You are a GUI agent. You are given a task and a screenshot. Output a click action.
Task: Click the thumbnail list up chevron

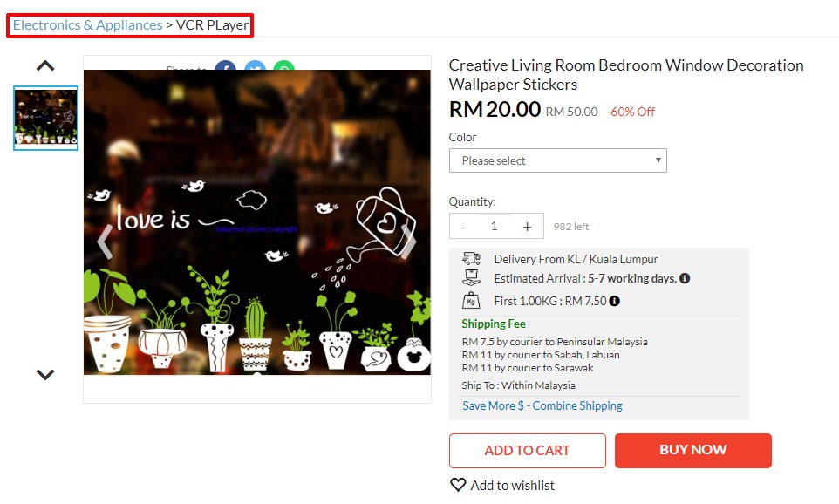click(45, 65)
